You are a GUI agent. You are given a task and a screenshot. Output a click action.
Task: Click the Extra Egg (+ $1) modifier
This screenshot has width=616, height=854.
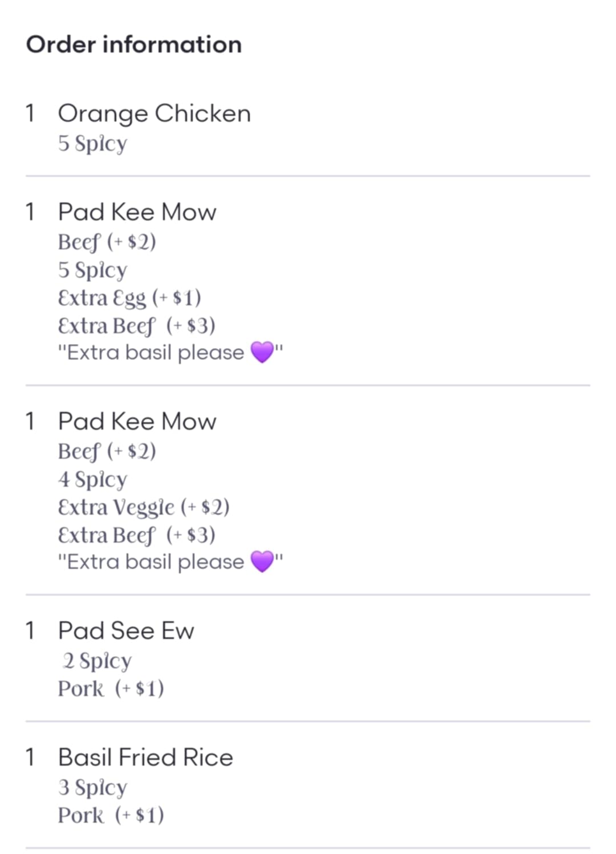pos(129,297)
